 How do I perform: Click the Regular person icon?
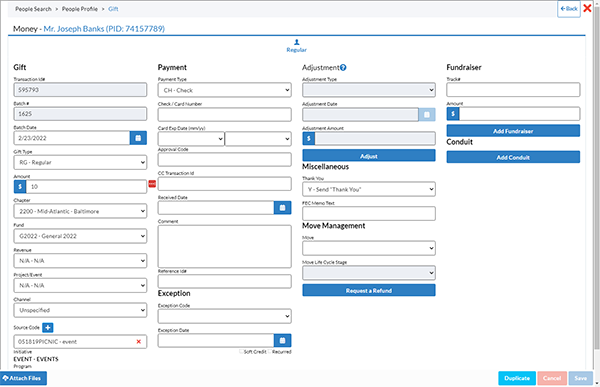(297, 42)
